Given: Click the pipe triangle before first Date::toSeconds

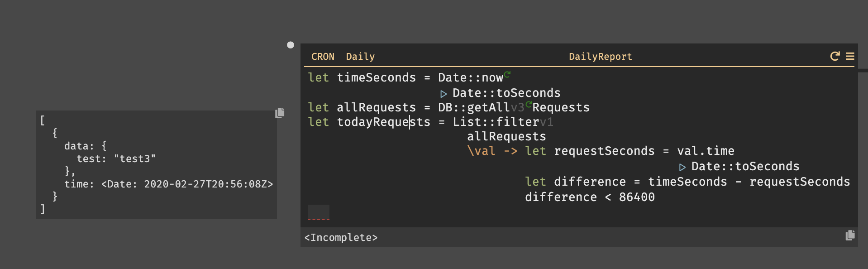Looking at the screenshot, I should (444, 94).
